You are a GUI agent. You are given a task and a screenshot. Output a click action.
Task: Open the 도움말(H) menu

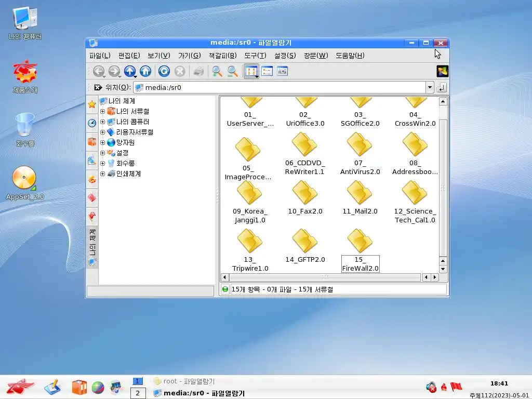click(350, 55)
